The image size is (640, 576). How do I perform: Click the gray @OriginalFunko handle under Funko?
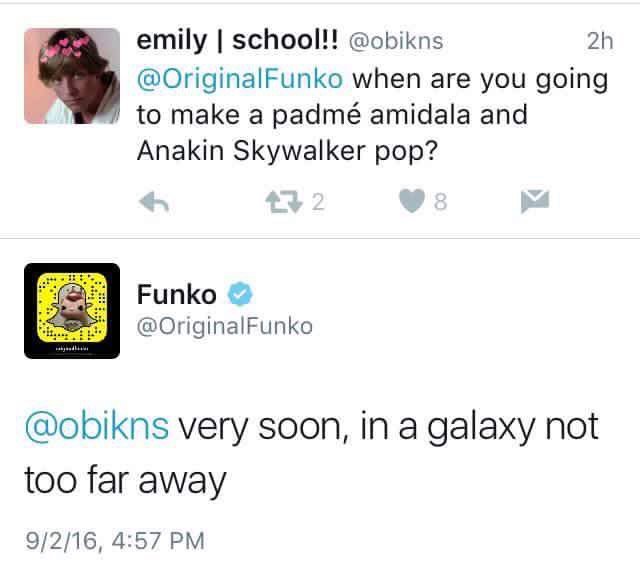pos(225,326)
